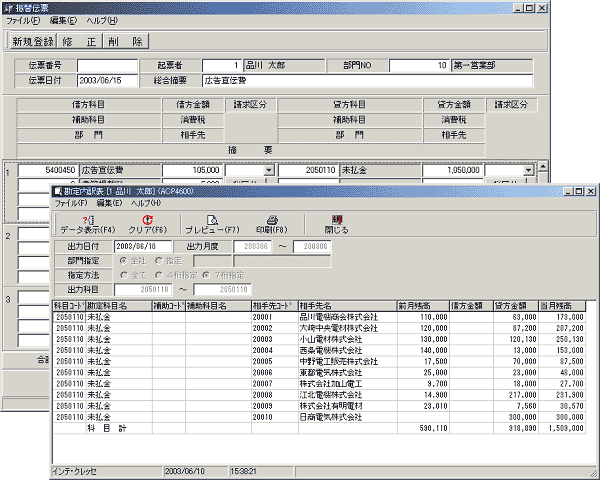Screen dimensions: 600x480
Task: Click the 勘定科目名 column header
Action: [x=119, y=306]
